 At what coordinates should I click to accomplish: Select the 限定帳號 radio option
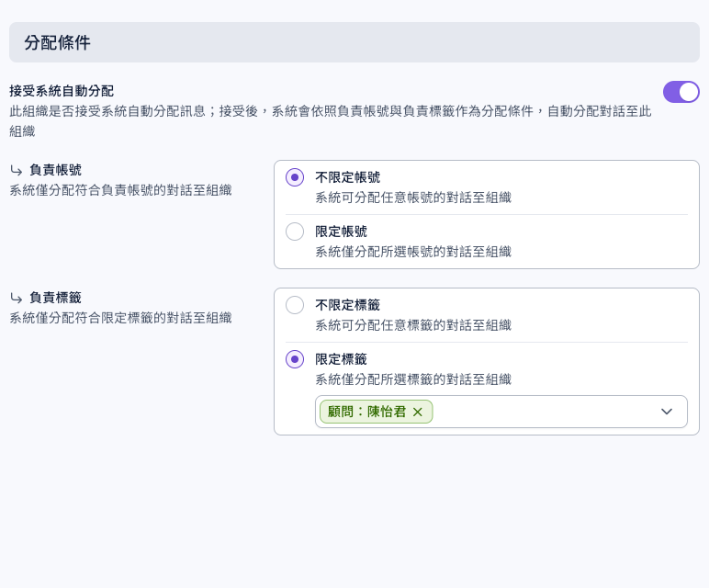tap(295, 232)
